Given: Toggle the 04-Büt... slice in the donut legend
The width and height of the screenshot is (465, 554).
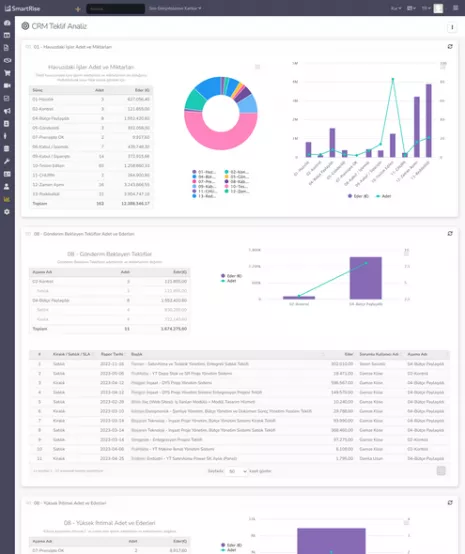Looking at the screenshot, I should tap(204, 177).
